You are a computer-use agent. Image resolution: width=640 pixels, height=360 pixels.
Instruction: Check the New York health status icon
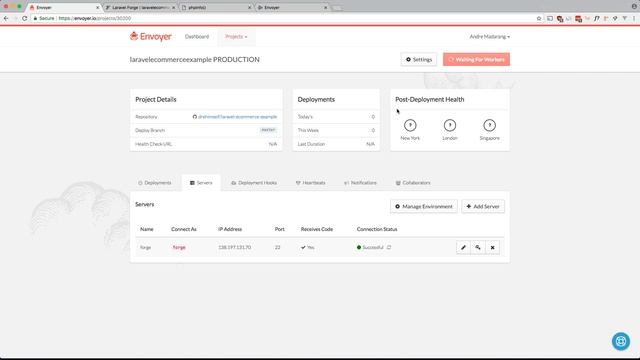[410, 125]
